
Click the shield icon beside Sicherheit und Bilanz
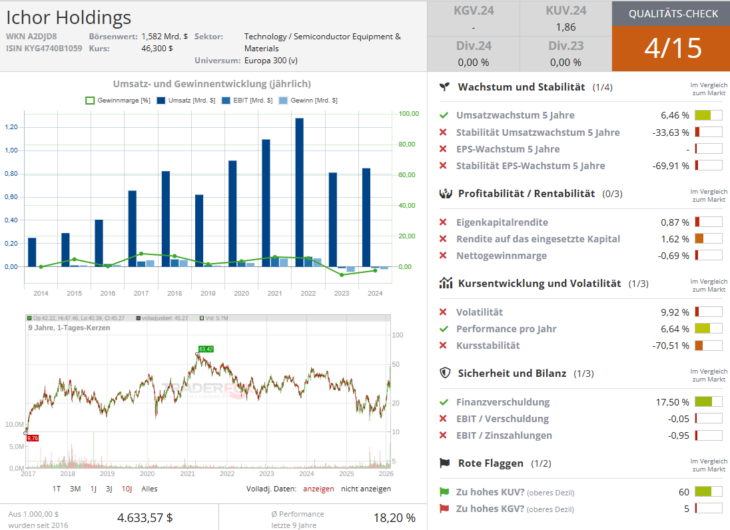[444, 373]
